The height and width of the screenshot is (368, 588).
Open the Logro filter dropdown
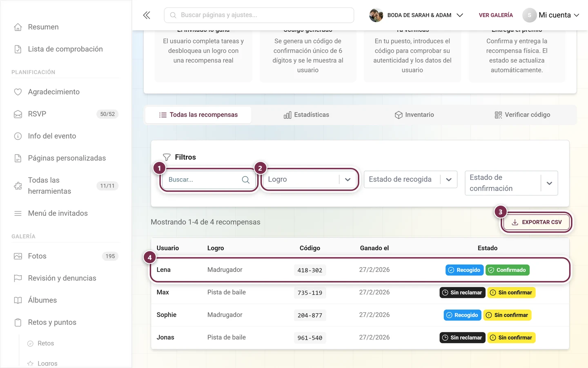[x=310, y=180]
